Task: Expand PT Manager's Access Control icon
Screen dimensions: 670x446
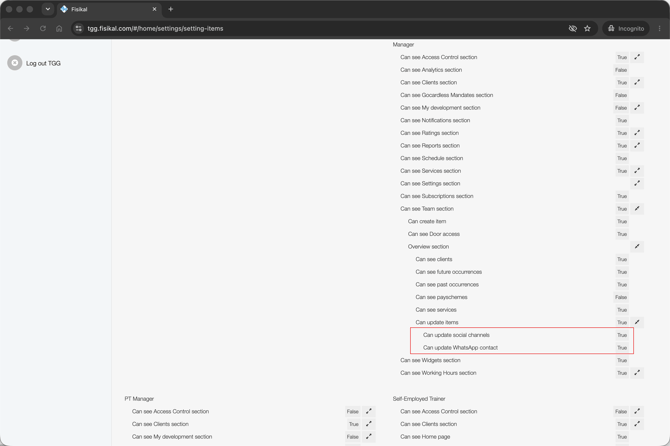Action: [369, 411]
